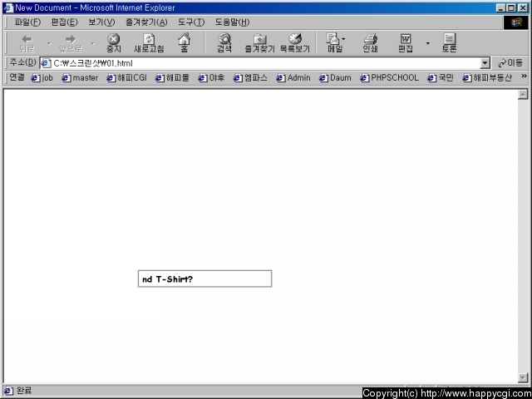Open the 파일(F) menu
Image resolution: width=532 pixels, height=399 pixels.
tap(27, 22)
